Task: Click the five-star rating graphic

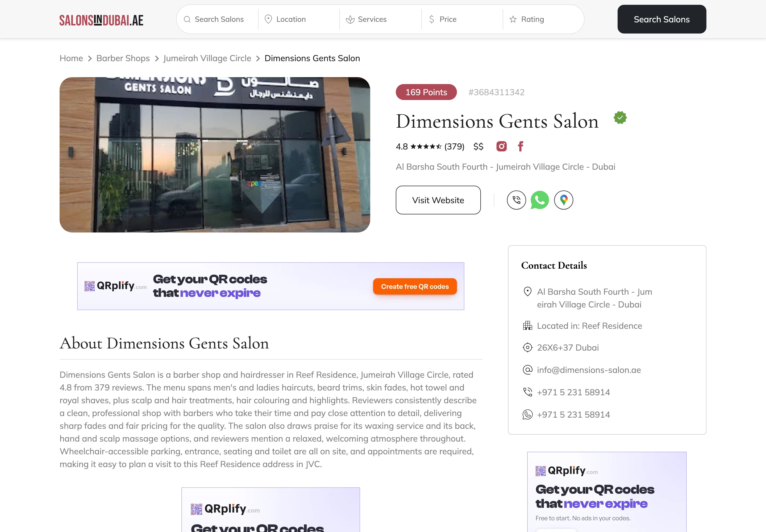Action: 426,146
